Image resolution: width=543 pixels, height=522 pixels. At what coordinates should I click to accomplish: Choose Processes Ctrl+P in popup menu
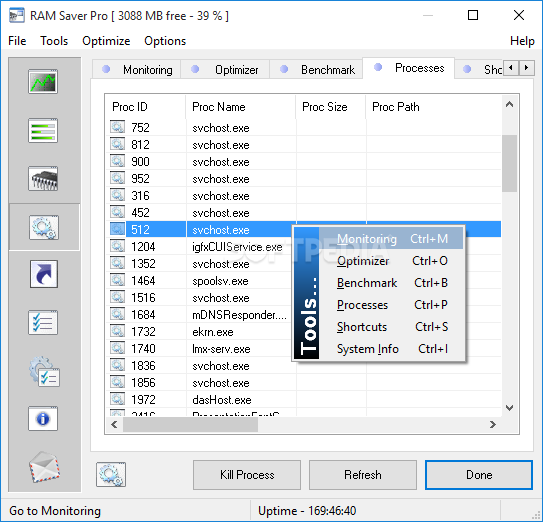[x=391, y=305]
